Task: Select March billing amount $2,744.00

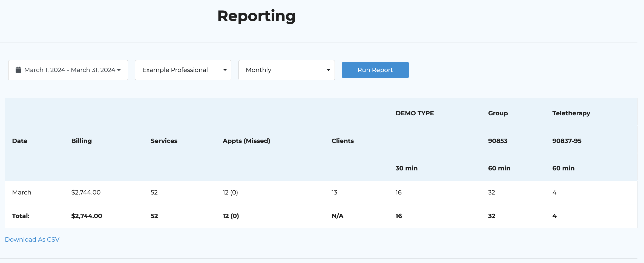Action: tap(86, 192)
